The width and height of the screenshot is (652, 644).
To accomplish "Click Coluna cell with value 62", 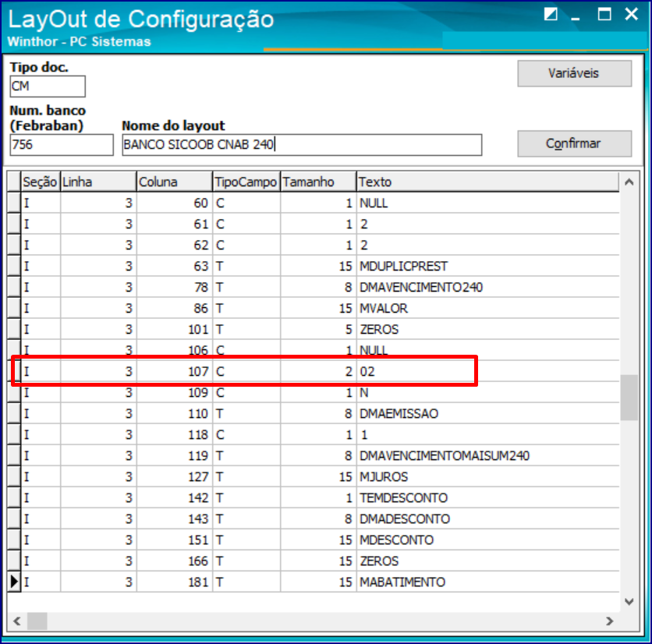I will pos(175,245).
